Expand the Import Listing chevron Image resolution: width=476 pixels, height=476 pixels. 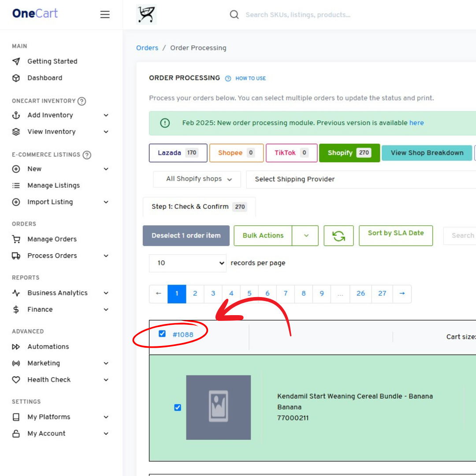coord(106,202)
